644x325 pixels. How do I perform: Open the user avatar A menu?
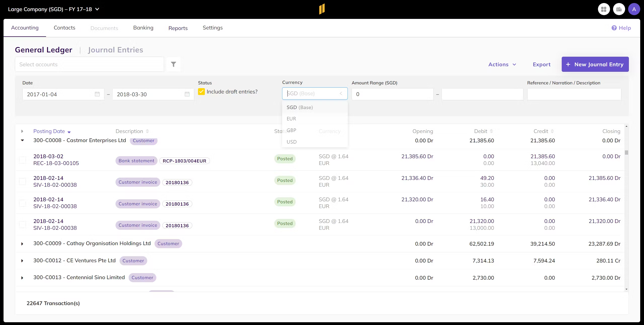[x=634, y=9]
